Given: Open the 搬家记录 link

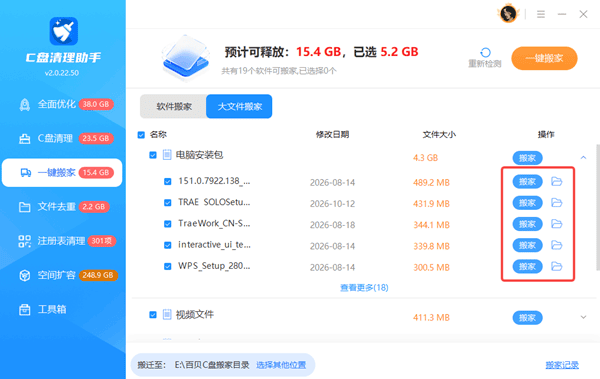Looking at the screenshot, I should pyautogui.click(x=562, y=365).
